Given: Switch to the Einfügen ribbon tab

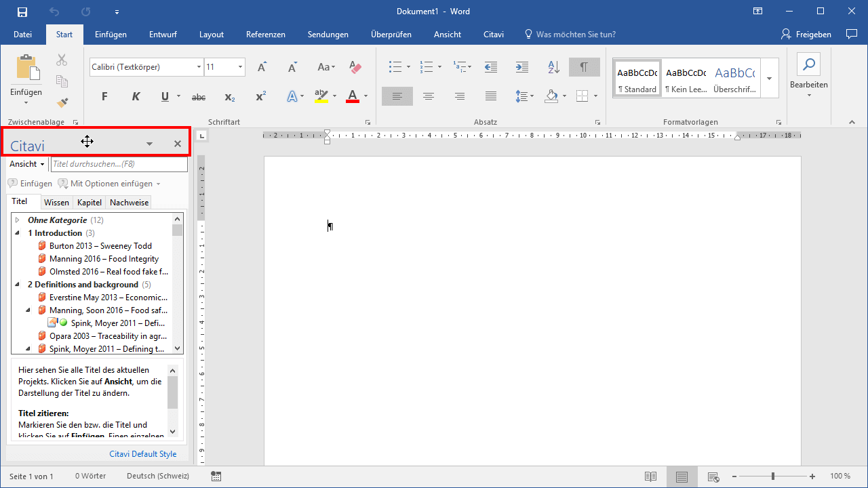Looking at the screenshot, I should [111, 35].
